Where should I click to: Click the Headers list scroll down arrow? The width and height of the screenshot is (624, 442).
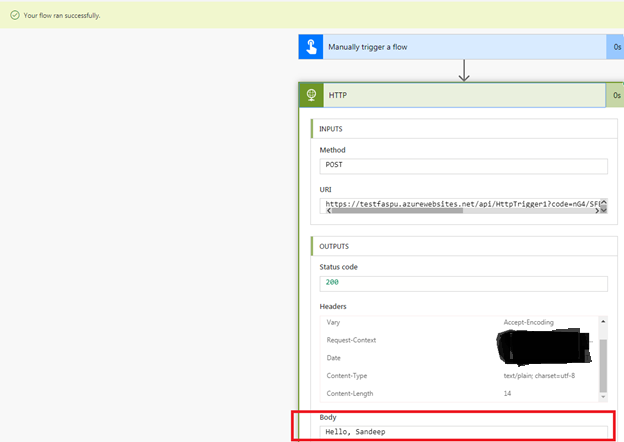click(603, 397)
